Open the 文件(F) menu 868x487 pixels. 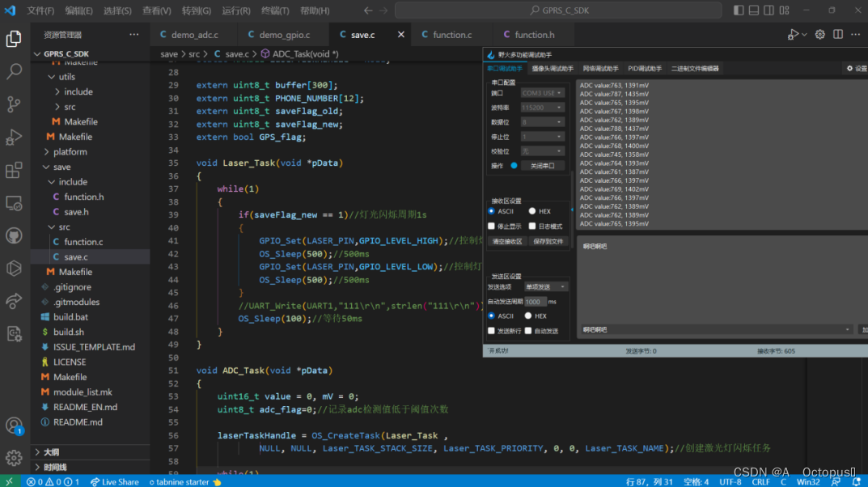click(x=40, y=11)
